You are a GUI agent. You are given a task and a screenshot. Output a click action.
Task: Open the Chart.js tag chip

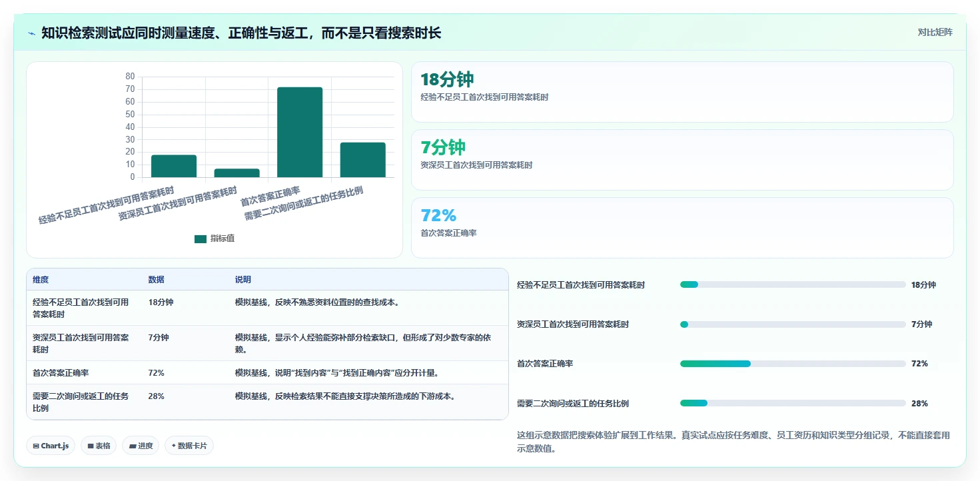click(51, 446)
